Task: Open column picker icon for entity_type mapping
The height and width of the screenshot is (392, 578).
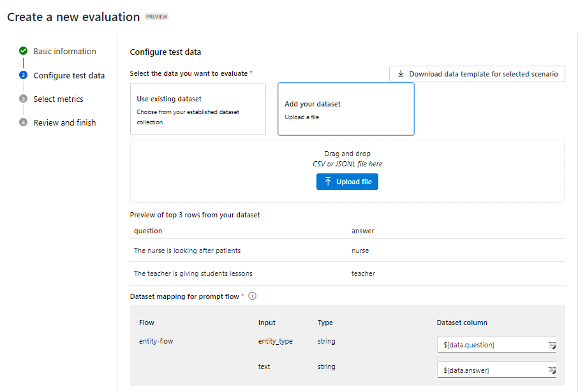Action: click(551, 345)
